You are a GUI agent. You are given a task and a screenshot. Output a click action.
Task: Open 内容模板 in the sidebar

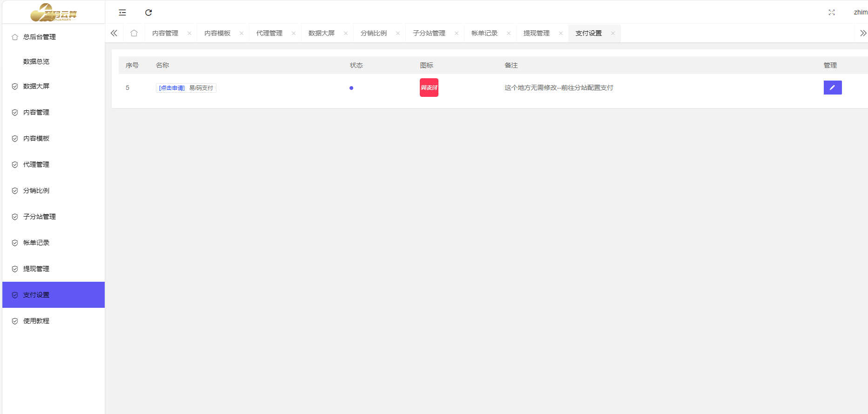click(x=54, y=138)
